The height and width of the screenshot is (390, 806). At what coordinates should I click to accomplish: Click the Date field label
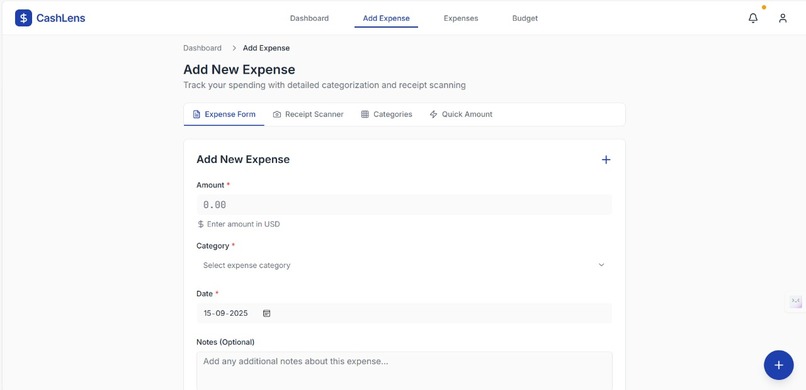click(x=205, y=294)
